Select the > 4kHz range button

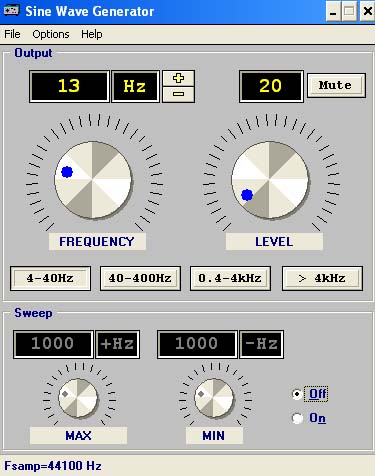(322, 278)
